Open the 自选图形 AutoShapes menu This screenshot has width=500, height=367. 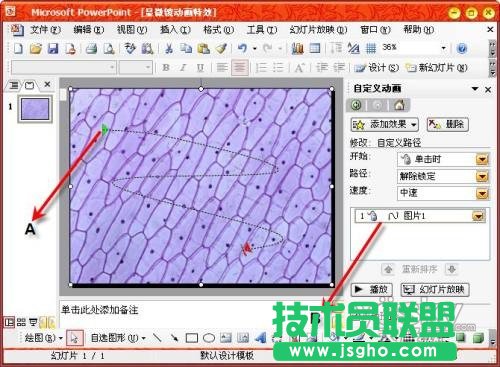pos(118,338)
